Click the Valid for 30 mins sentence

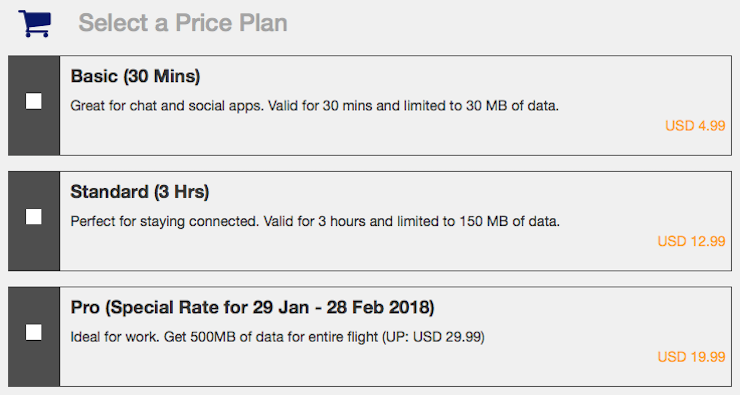(x=413, y=106)
